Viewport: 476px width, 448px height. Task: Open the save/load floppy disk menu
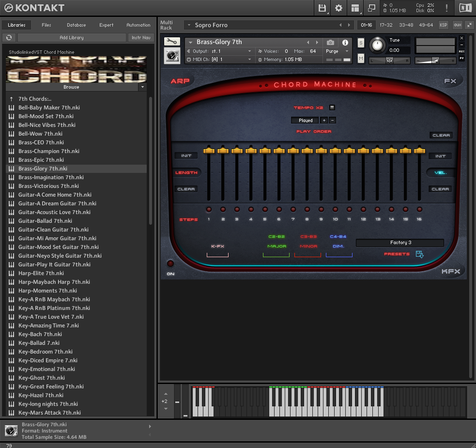(x=322, y=8)
